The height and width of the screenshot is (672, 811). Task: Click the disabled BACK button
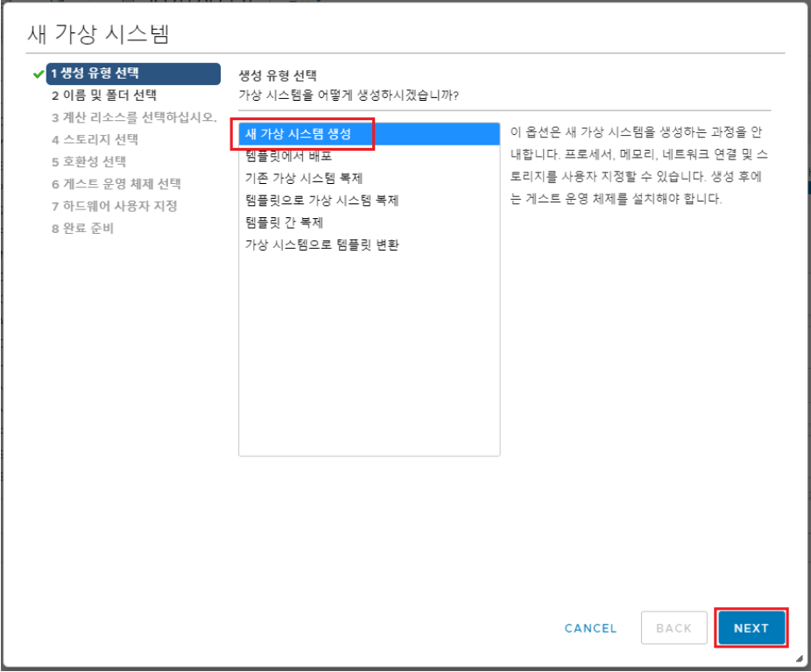pyautogui.click(x=673, y=627)
